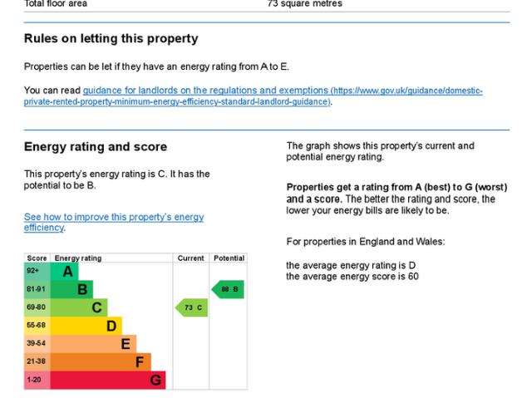Click the potential rating 88 B arrow

(228, 289)
